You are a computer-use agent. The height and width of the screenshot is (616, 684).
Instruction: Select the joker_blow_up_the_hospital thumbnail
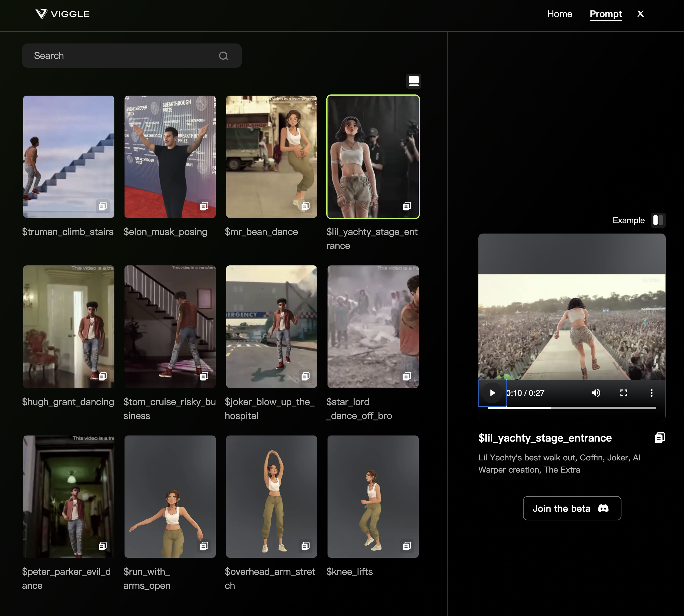pyautogui.click(x=271, y=327)
